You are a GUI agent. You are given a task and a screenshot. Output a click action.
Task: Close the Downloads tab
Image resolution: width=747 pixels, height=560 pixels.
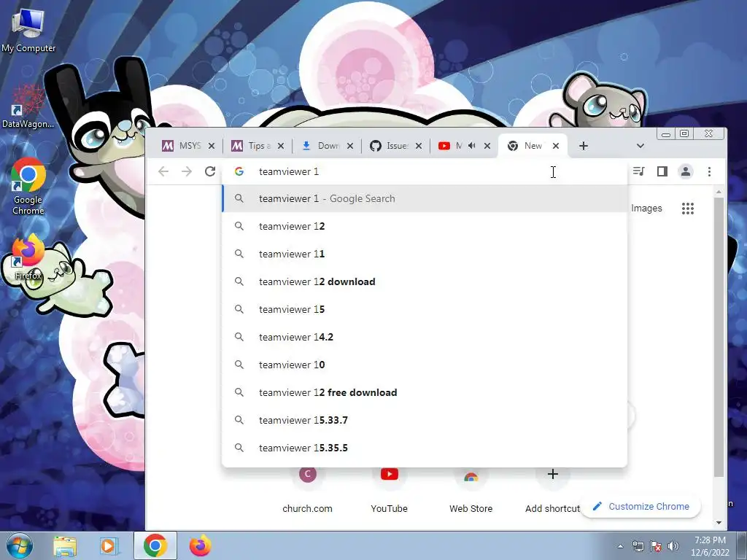coord(350,146)
